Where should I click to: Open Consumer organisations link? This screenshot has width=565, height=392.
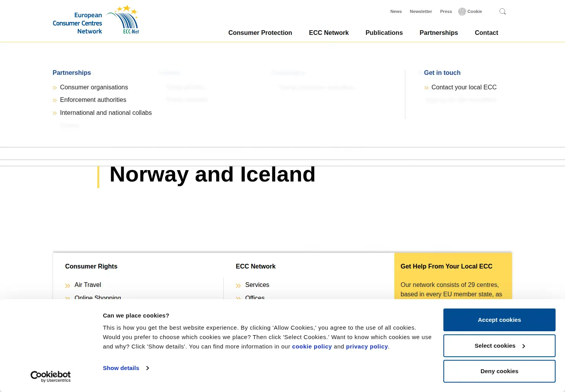[94, 87]
